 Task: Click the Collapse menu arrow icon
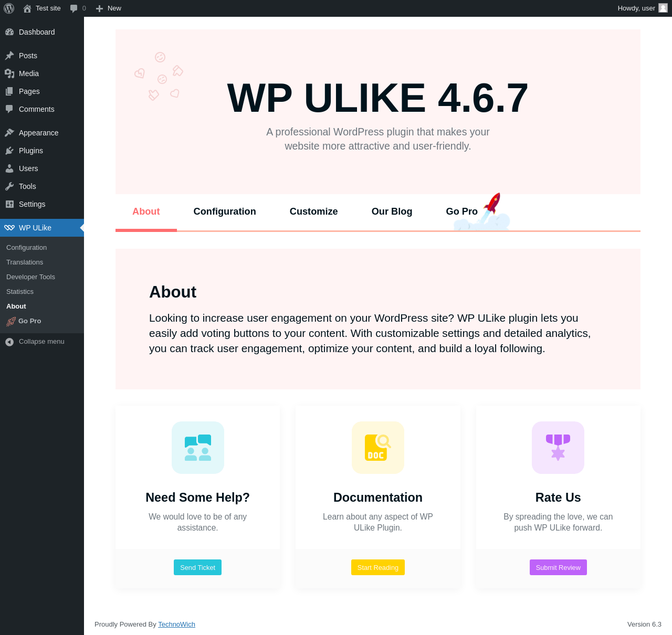coord(9,342)
